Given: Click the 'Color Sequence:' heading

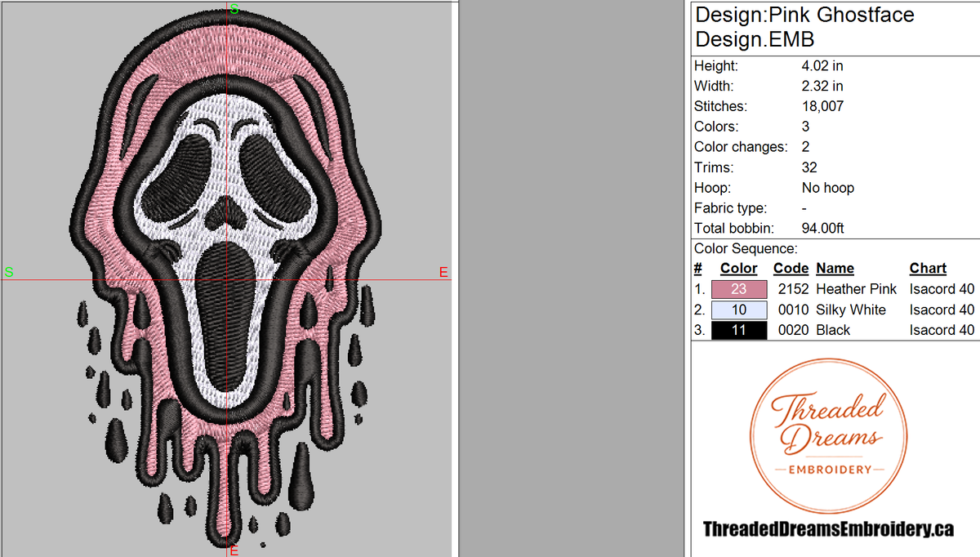Looking at the screenshot, I should point(746,249).
